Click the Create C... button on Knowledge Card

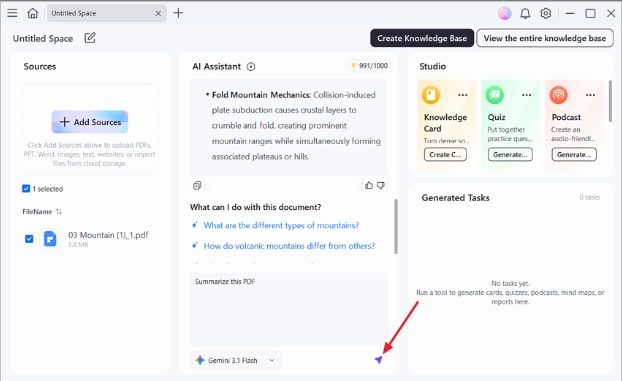445,154
